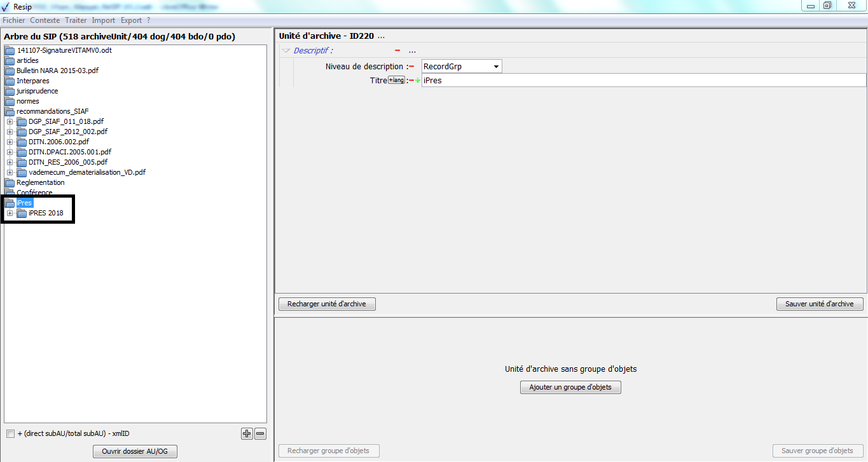Toggle the direct subAU/total subAU xmlID checkbox

point(10,434)
